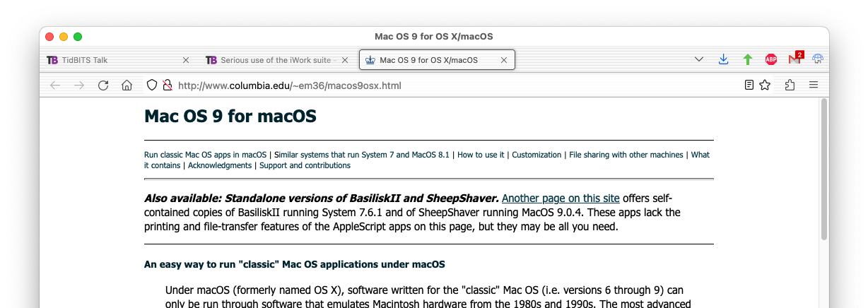Open the Adblock Plus extension
This screenshot has height=308, width=868.
click(771, 60)
